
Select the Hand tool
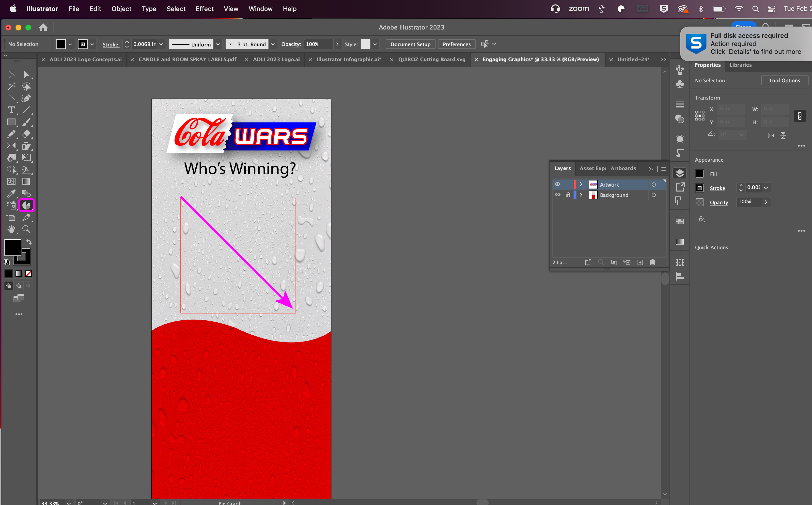[11, 229]
